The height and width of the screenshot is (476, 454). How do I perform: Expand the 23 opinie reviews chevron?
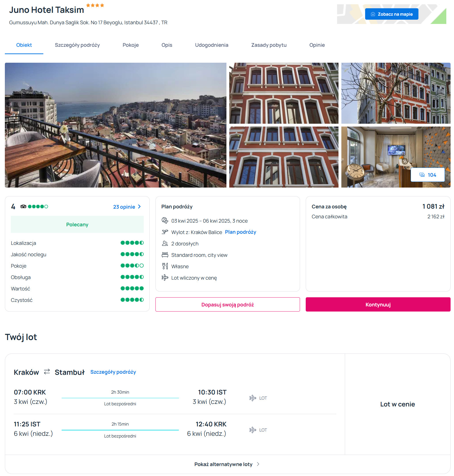139,207
